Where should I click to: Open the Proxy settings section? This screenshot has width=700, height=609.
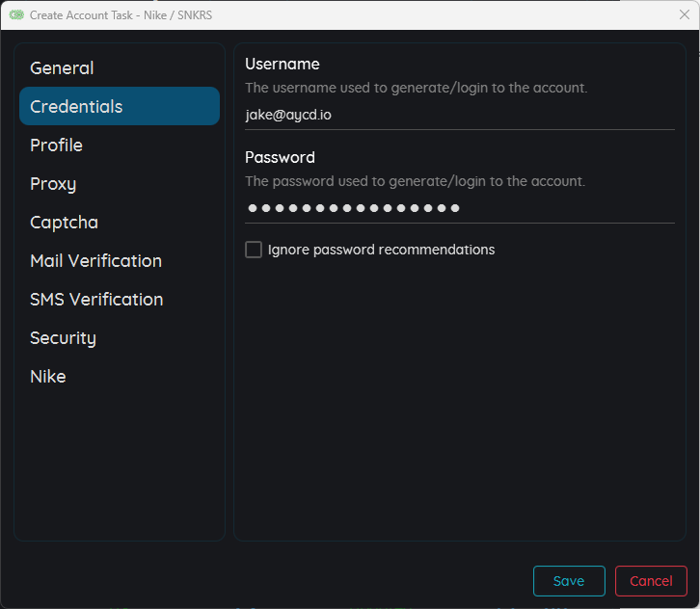tap(53, 184)
